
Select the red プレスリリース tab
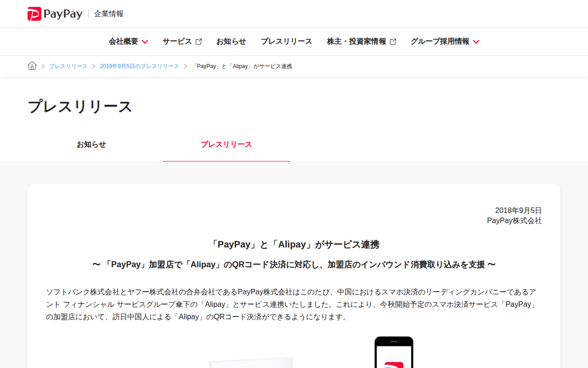pos(226,144)
